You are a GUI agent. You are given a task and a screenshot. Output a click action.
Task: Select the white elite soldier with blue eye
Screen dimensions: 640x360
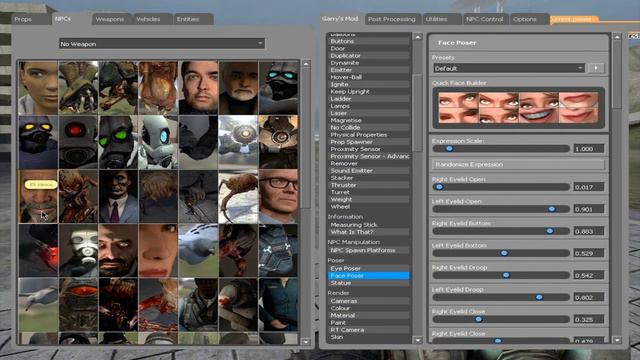tap(158, 142)
